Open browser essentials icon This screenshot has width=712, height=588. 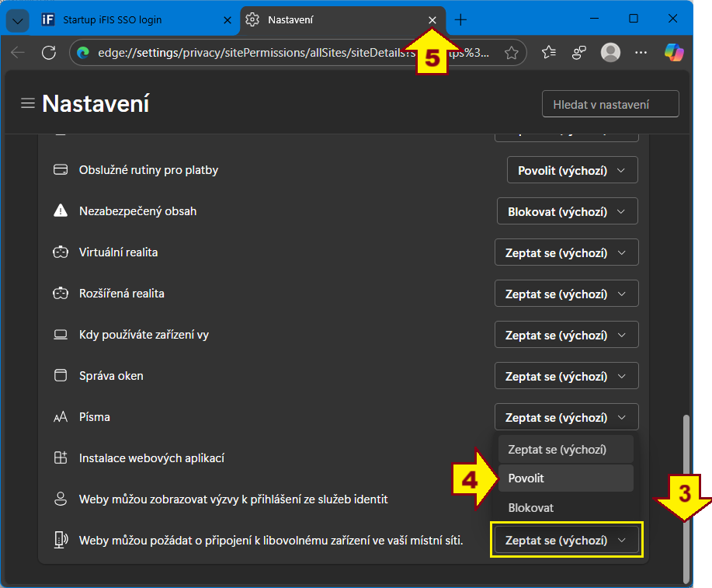coord(579,53)
